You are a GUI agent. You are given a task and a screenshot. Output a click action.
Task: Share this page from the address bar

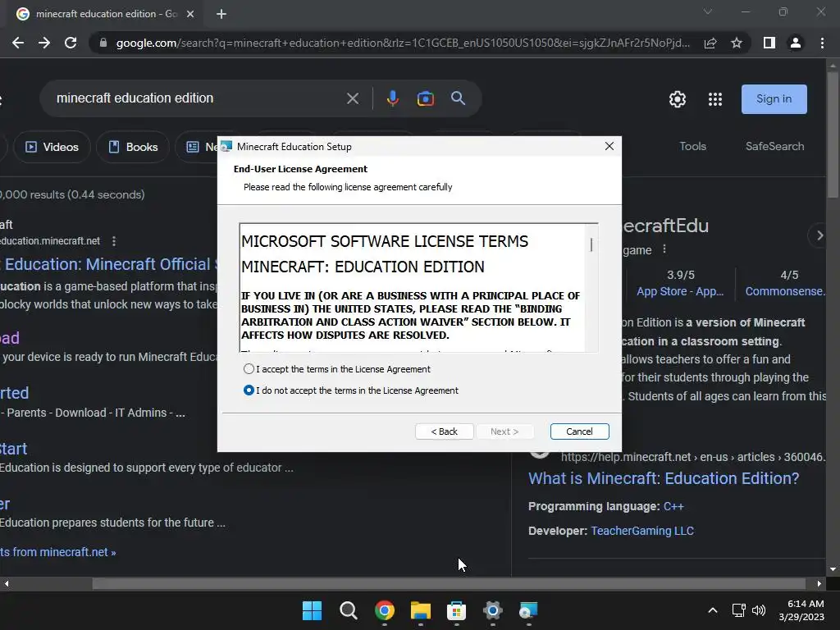point(710,43)
